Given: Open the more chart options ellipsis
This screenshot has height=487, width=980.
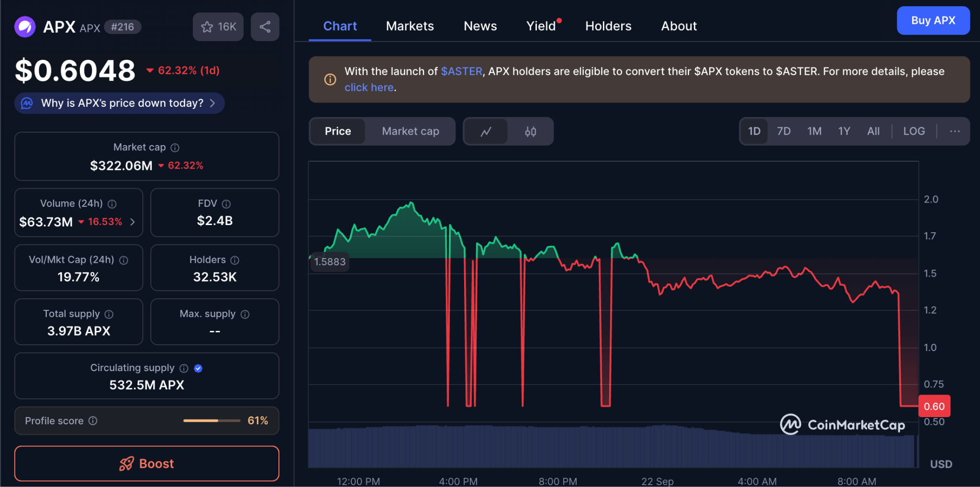Looking at the screenshot, I should (955, 131).
